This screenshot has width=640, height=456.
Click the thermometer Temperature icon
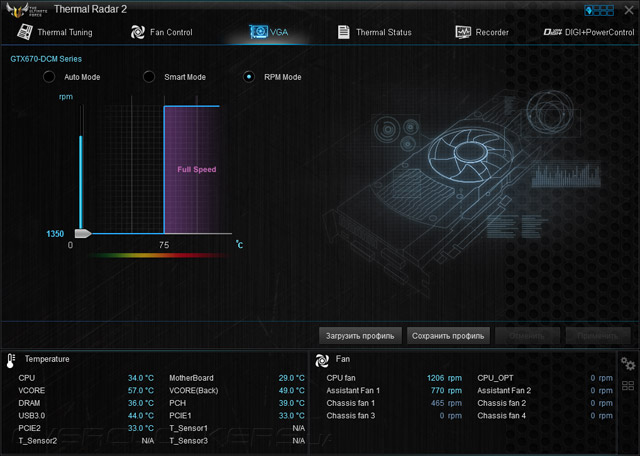click(11, 360)
